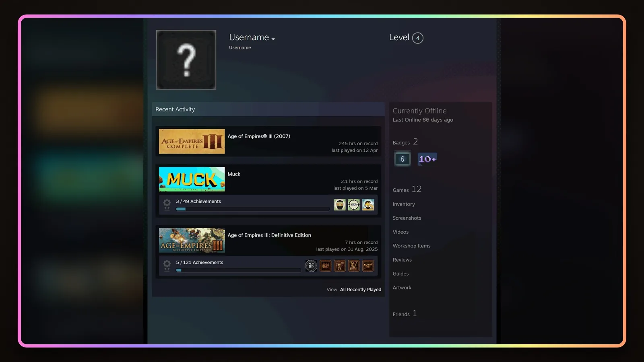Image resolution: width=644 pixels, height=362 pixels.
Task: View the handshake achievement icon
Action: 368,265
